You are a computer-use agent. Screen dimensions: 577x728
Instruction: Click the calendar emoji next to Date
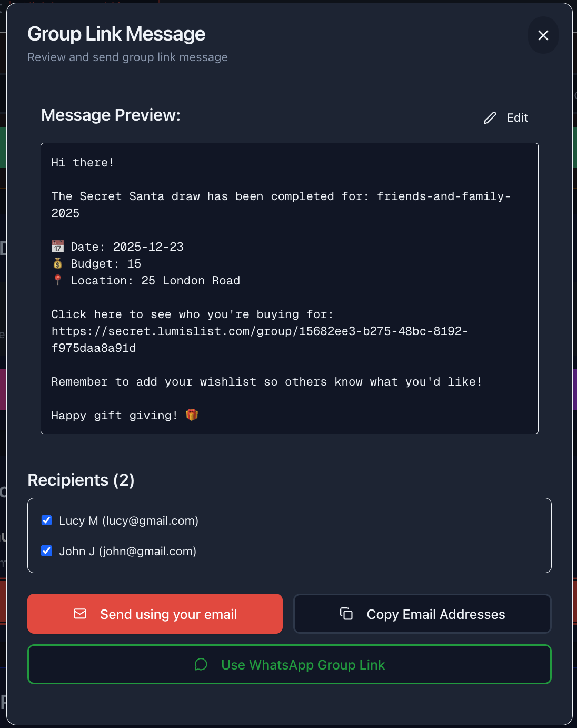pos(57,247)
